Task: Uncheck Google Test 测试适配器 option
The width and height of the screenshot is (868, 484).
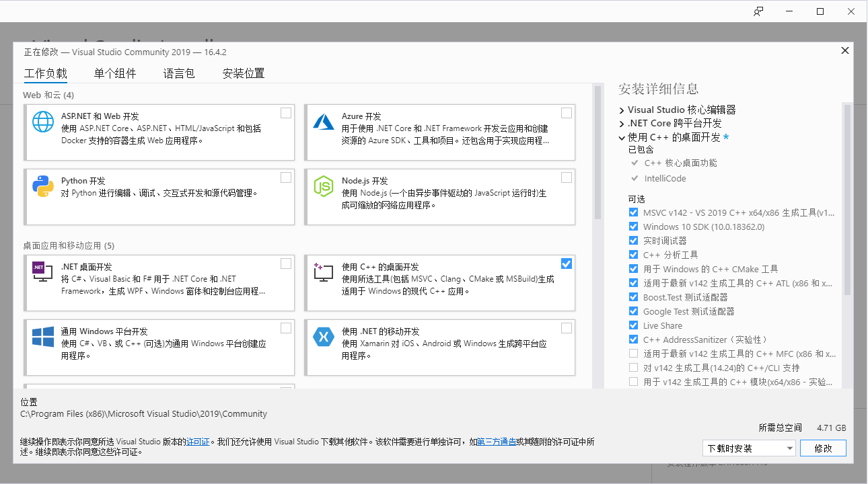Action: point(633,311)
